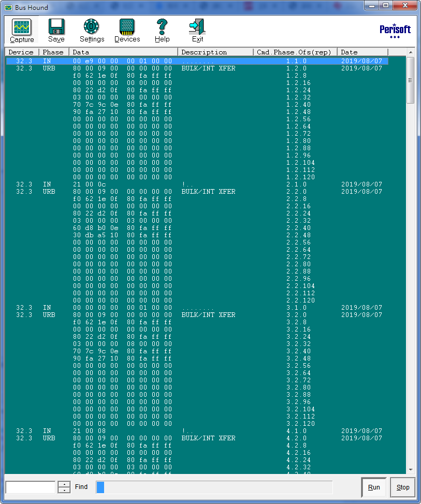
Task: Click the Cmd.Phase.Ofs(rep) column header
Action: click(x=295, y=52)
